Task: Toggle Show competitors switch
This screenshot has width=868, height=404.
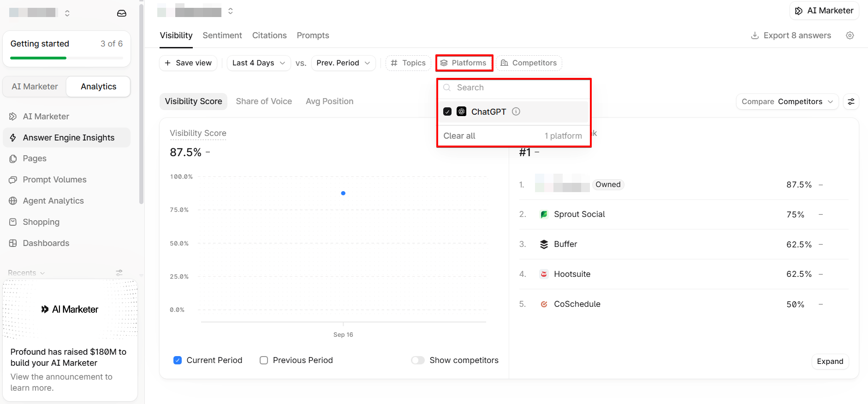Action: point(418,360)
